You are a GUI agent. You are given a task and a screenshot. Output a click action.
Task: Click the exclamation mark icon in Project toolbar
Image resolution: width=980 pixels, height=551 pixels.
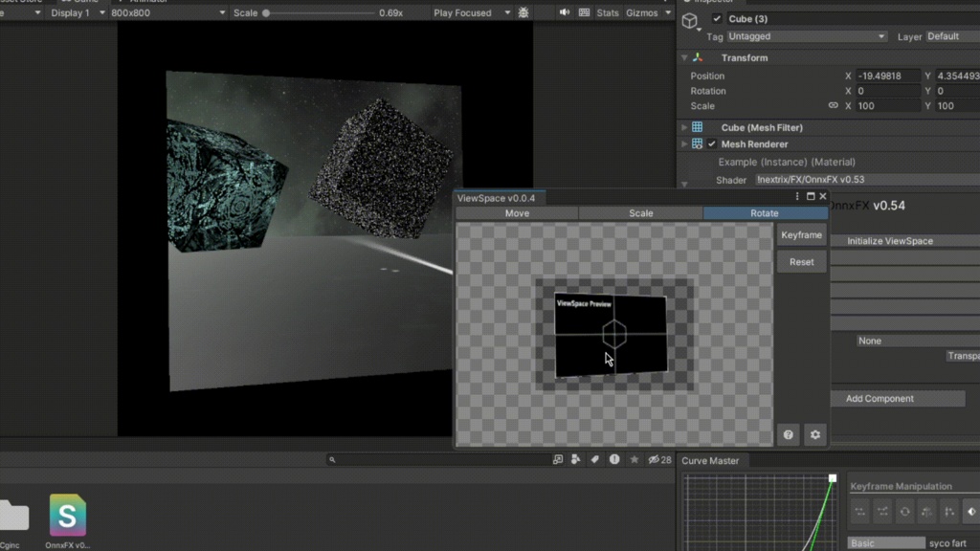pyautogui.click(x=612, y=459)
